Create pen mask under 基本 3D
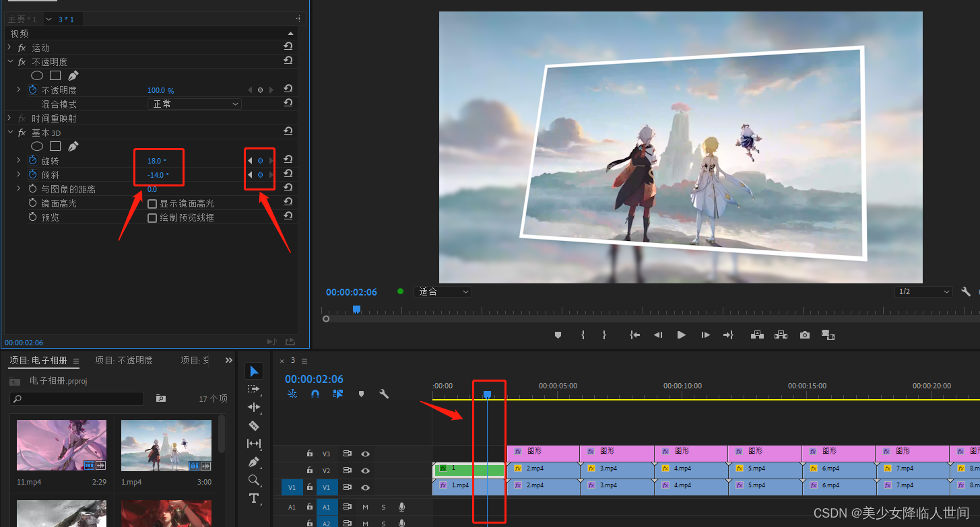Viewport: 980px width, 527px height. point(73,145)
